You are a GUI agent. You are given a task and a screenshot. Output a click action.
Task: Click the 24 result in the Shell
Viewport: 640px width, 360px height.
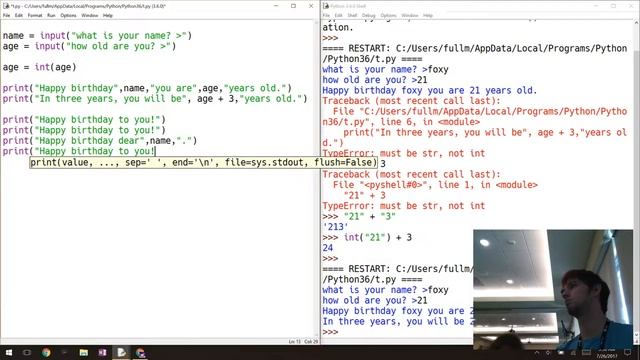(x=328, y=248)
